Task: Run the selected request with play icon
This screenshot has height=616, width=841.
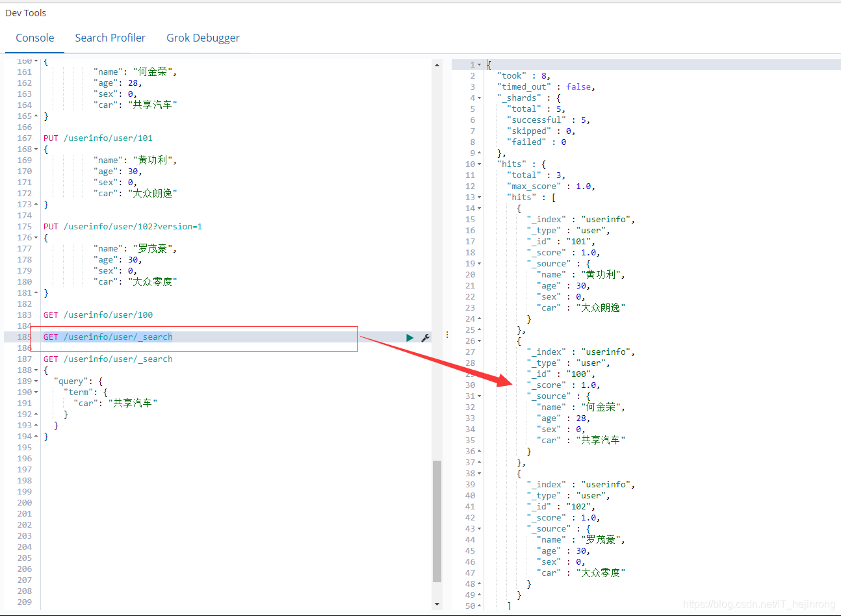Action: pos(409,337)
